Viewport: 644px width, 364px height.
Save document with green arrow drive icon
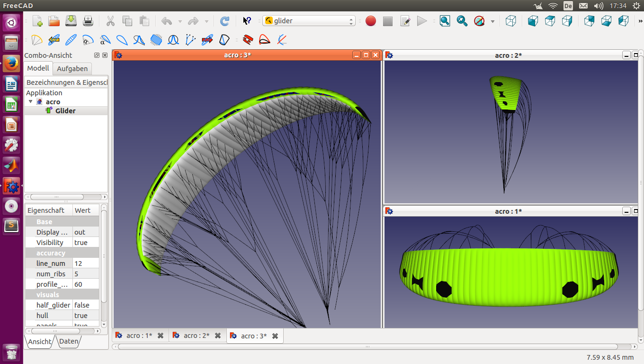[x=71, y=21]
